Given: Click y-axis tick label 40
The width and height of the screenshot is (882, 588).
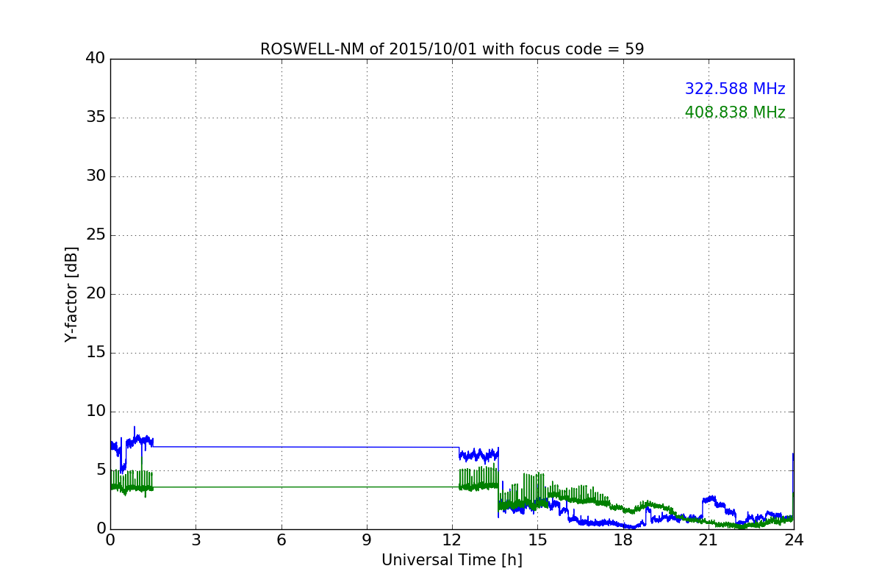Looking at the screenshot, I should pos(96,59).
